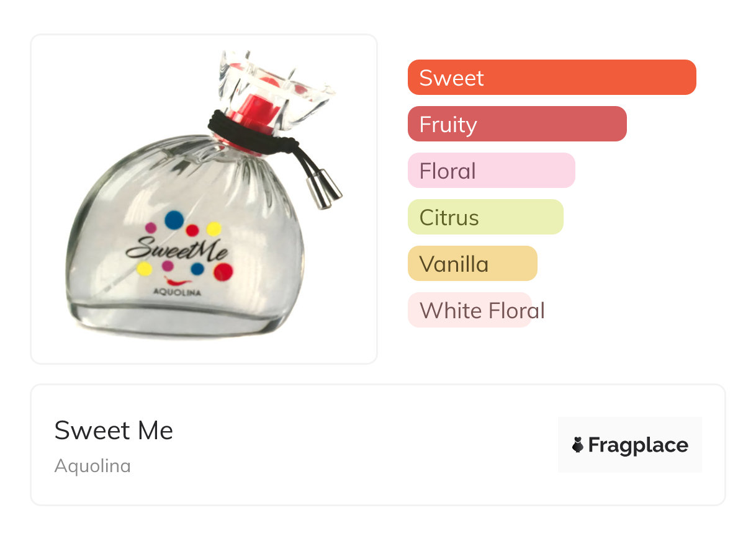This screenshot has width=756, height=536.
Task: Select the Sweet accord bar
Action: point(551,78)
